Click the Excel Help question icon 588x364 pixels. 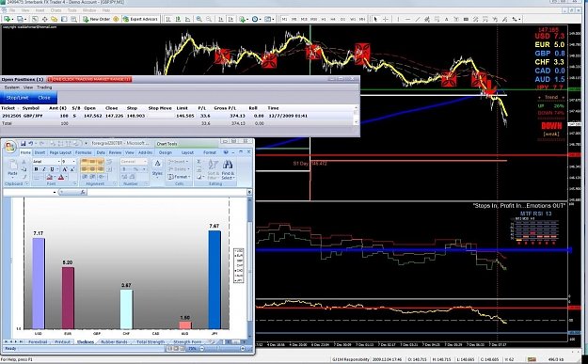tap(226, 152)
